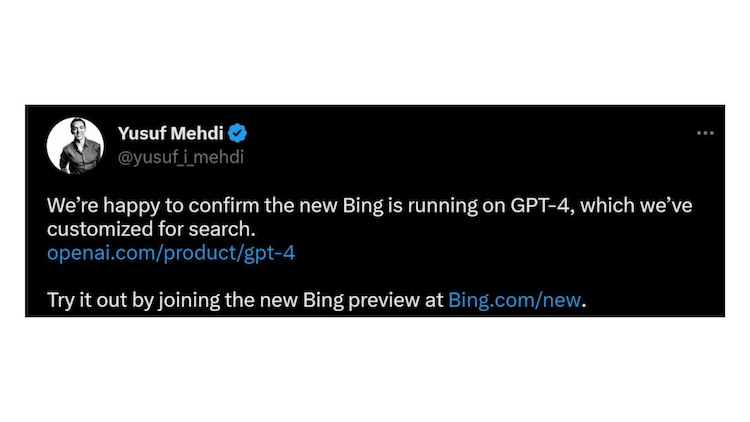Click the white margin below the tweet
This screenshot has width=750, height=422.
[x=375, y=370]
